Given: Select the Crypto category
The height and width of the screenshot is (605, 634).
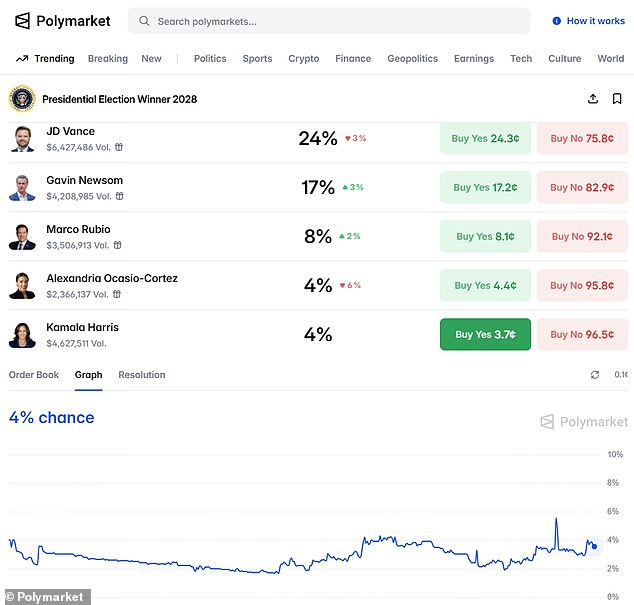Looking at the screenshot, I should (x=303, y=59).
